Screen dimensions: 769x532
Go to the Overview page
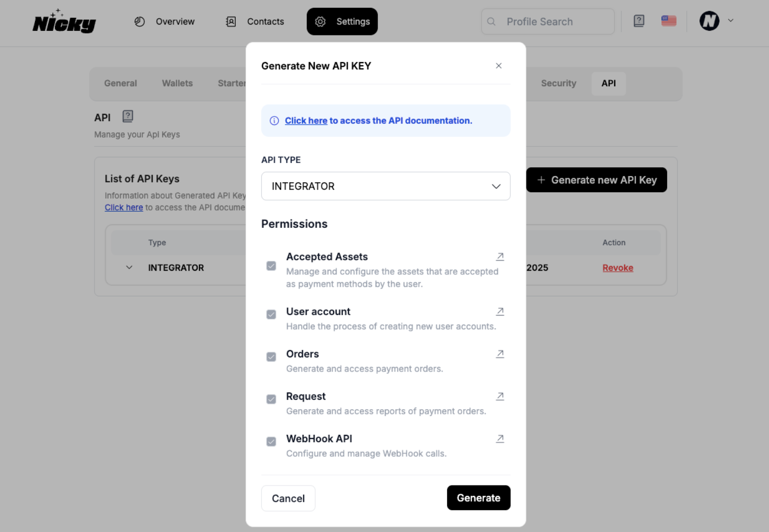pyautogui.click(x=165, y=21)
